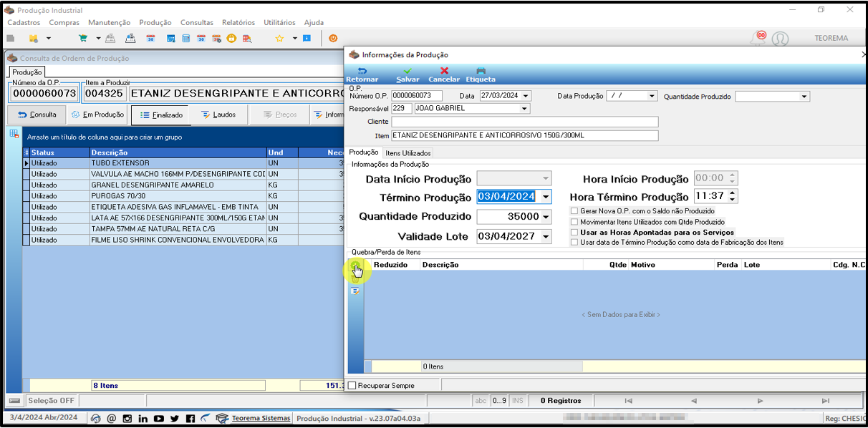This screenshot has height=428, width=868.
Task: Toggle the Recuperar Sempre checkbox
Action: pos(352,386)
